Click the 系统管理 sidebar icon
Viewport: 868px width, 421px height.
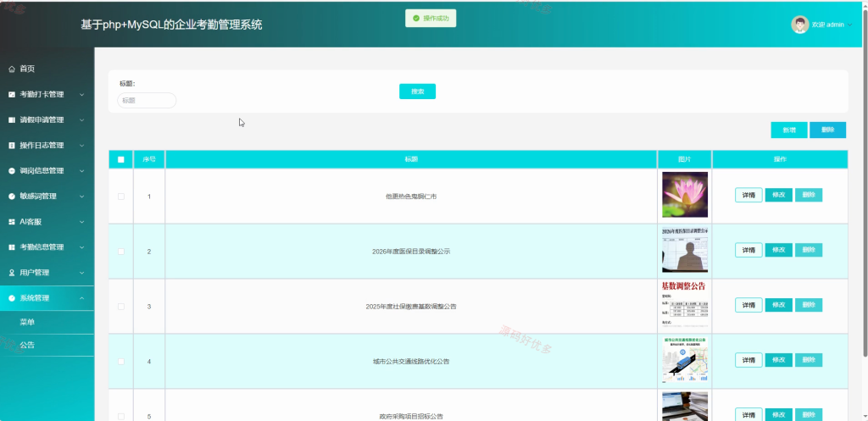(12, 298)
